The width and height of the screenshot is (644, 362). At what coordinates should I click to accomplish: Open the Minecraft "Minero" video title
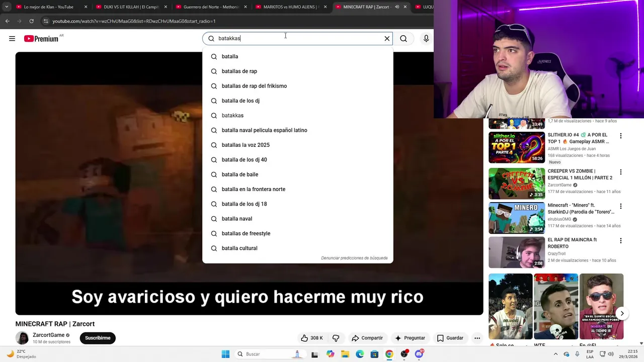(581, 209)
